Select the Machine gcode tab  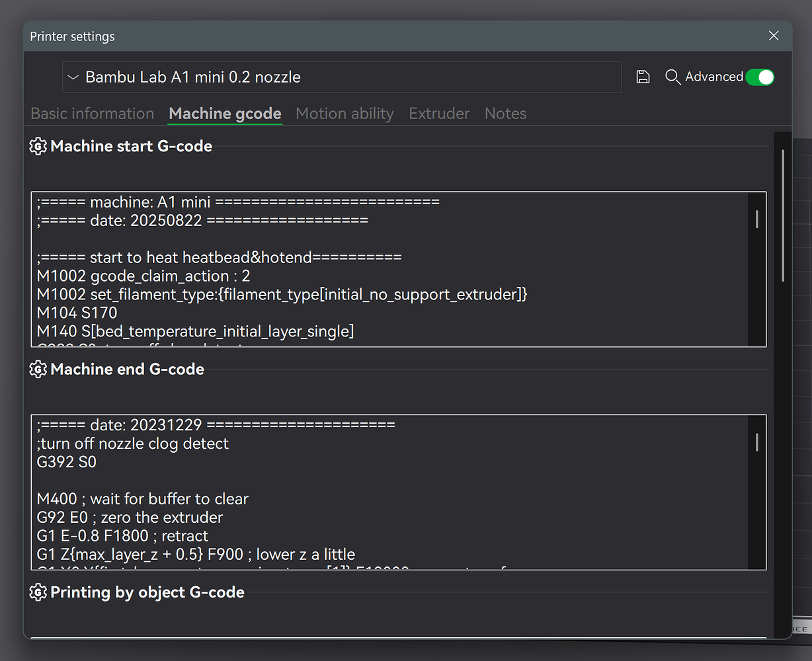tap(225, 114)
